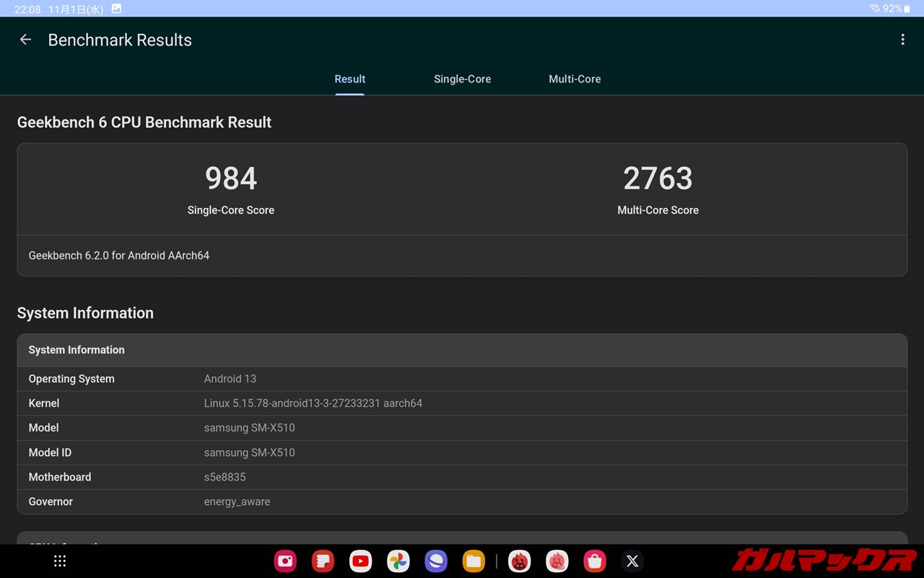Launch YouTube from the taskbar
Screen dimensions: 924x578
(360, 561)
